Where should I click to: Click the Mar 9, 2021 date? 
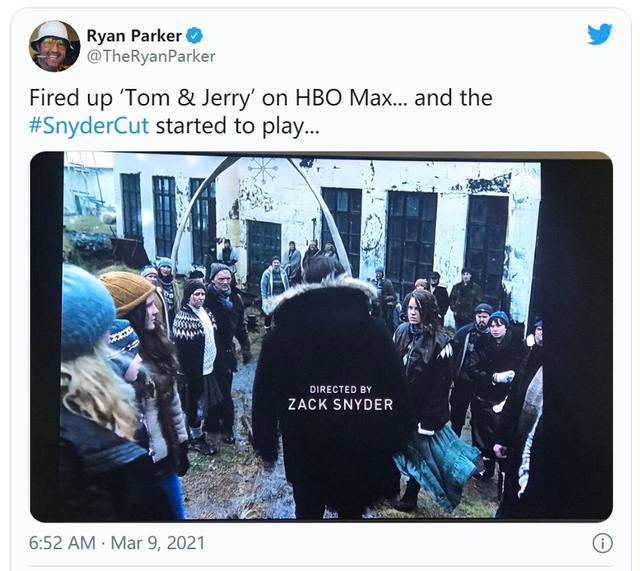pyautogui.click(x=157, y=543)
